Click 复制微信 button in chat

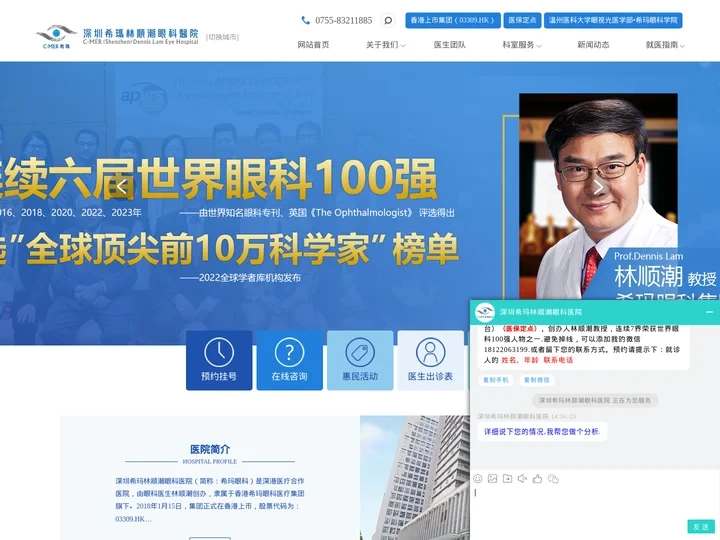pos(537,380)
